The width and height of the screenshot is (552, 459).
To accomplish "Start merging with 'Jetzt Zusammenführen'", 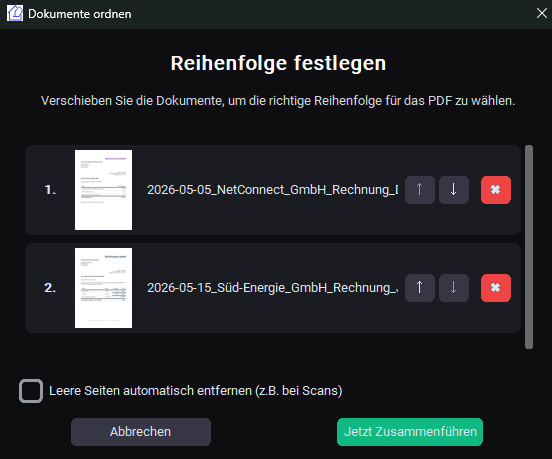I will point(410,432).
